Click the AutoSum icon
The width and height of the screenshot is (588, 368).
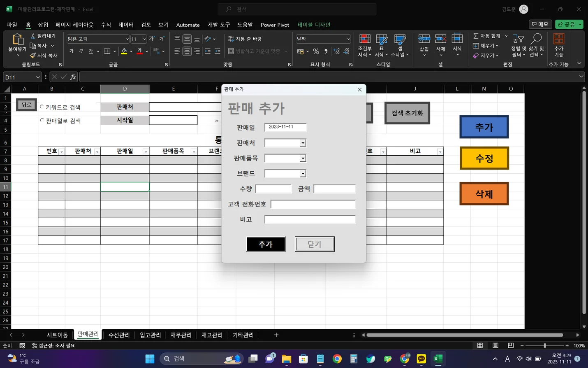click(x=476, y=36)
